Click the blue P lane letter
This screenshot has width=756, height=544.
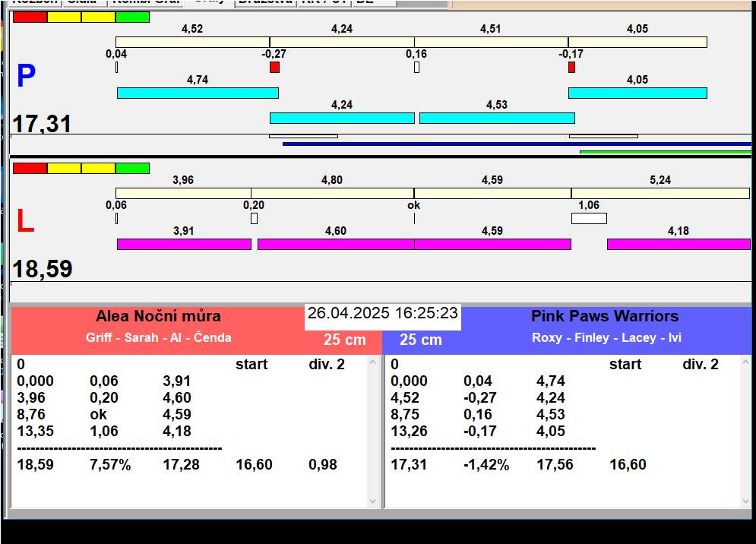[x=26, y=76]
